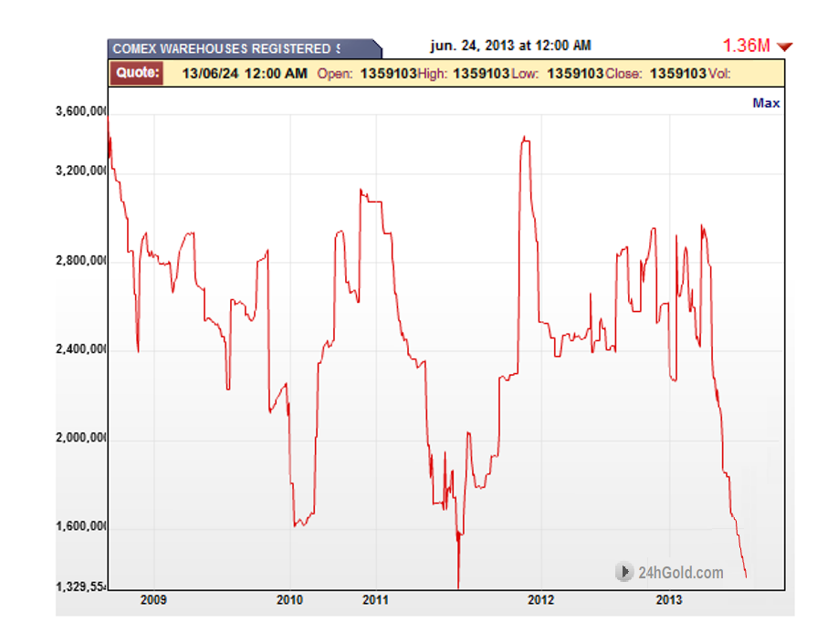Click the Quote badge icon
Viewport: 838px width, 644px height.
click(x=136, y=71)
